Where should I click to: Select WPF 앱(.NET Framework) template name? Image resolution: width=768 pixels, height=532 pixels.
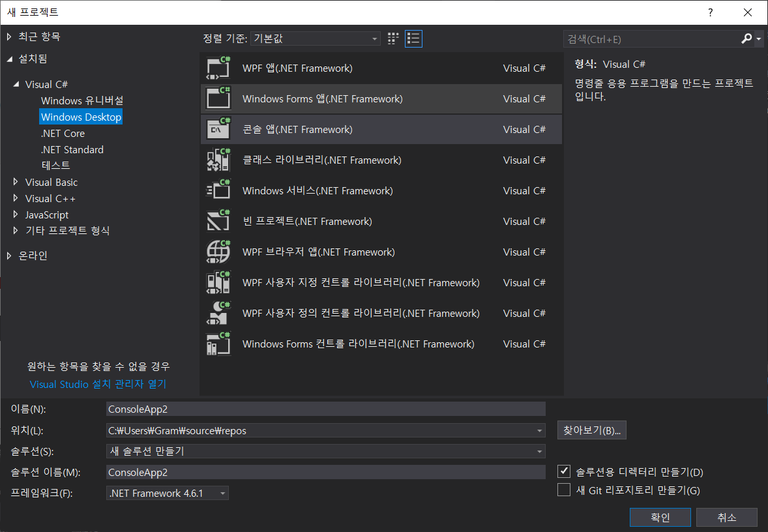pyautogui.click(x=297, y=68)
